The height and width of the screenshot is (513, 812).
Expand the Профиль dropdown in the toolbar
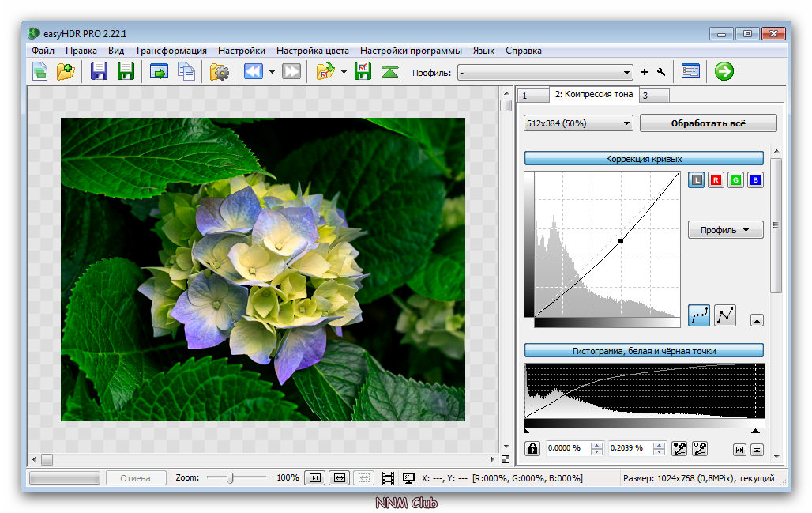point(545,73)
